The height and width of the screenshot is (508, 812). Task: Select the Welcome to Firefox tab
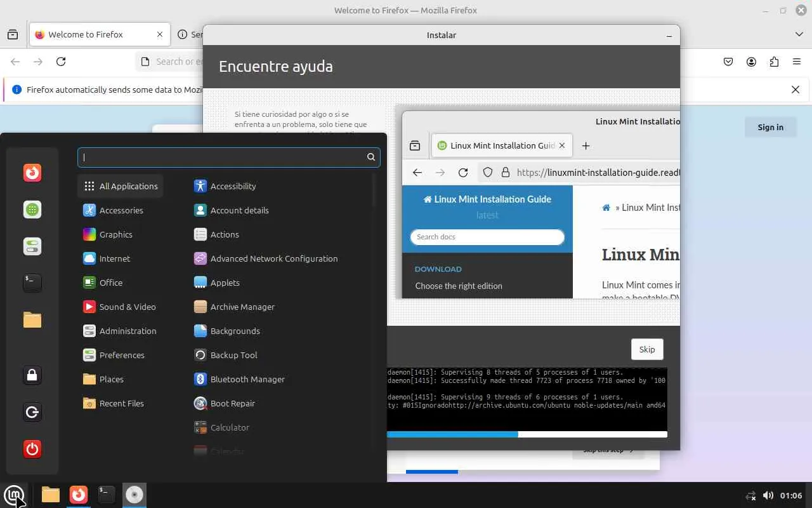(x=100, y=34)
